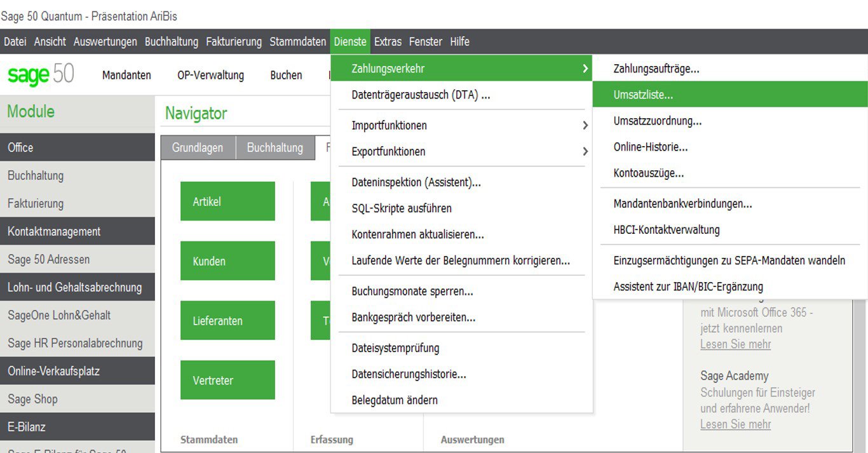
Task: Select Datenträgeraustausch (DTA) menu item
Action: 420,95
